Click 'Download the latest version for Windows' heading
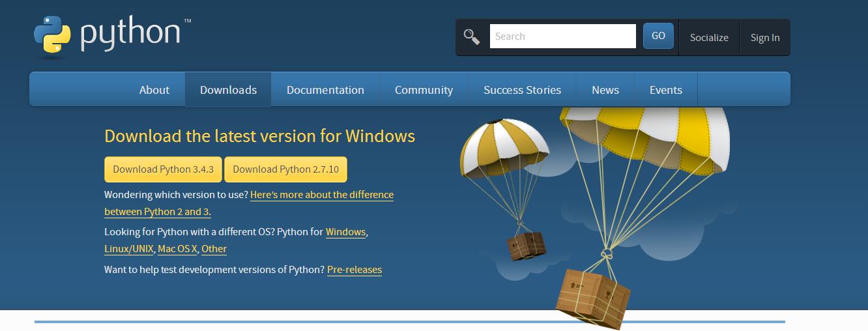Image resolution: width=868 pixels, height=331 pixels. point(259,136)
